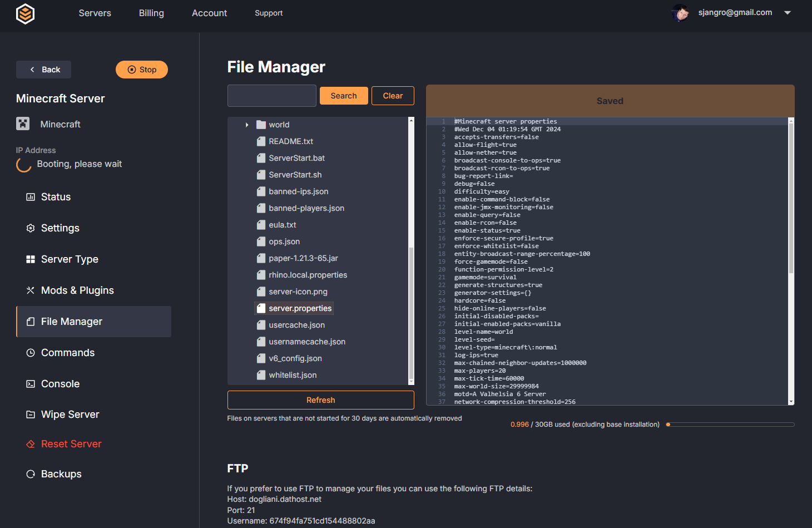Select the Console terminal icon
Screen dimensions: 812x528
(x=30, y=383)
